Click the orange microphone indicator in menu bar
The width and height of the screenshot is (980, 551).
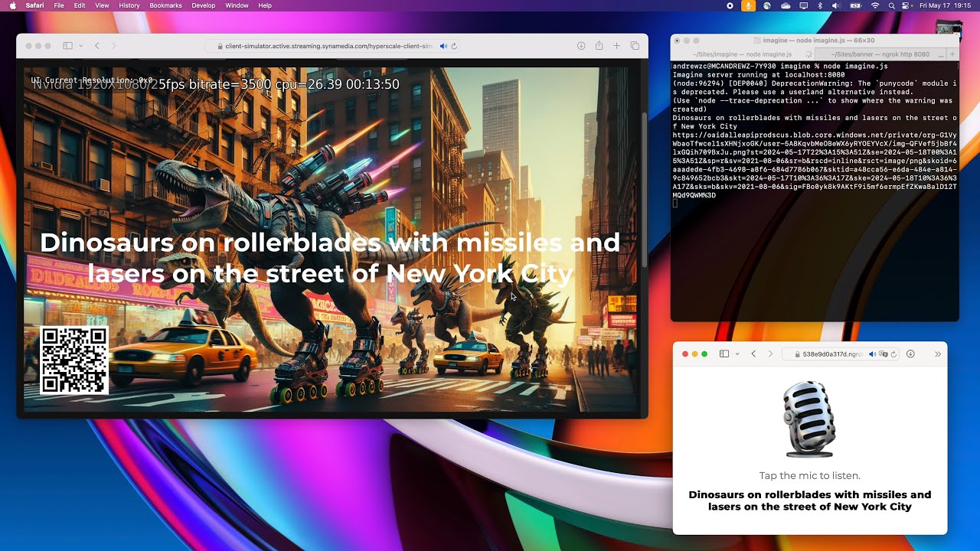coord(748,5)
